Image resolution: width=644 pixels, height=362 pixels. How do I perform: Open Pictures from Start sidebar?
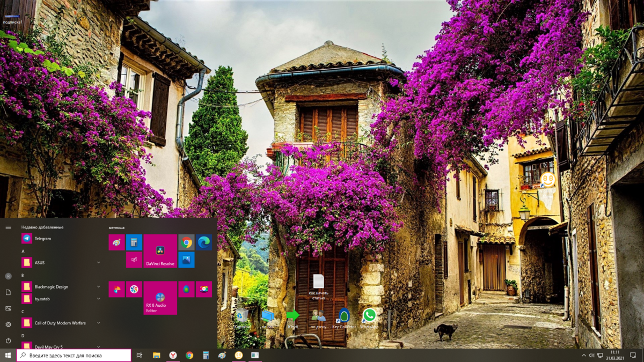point(8,308)
